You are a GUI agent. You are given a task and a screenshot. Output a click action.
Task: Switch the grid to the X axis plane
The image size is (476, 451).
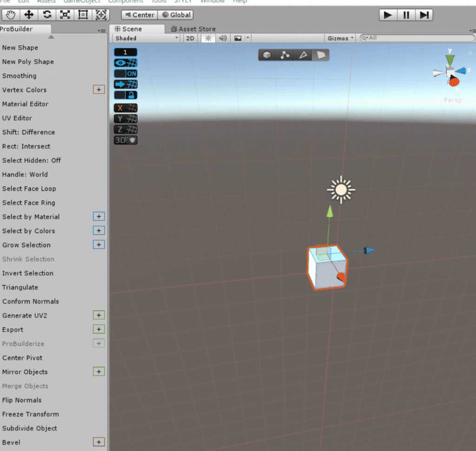(125, 107)
